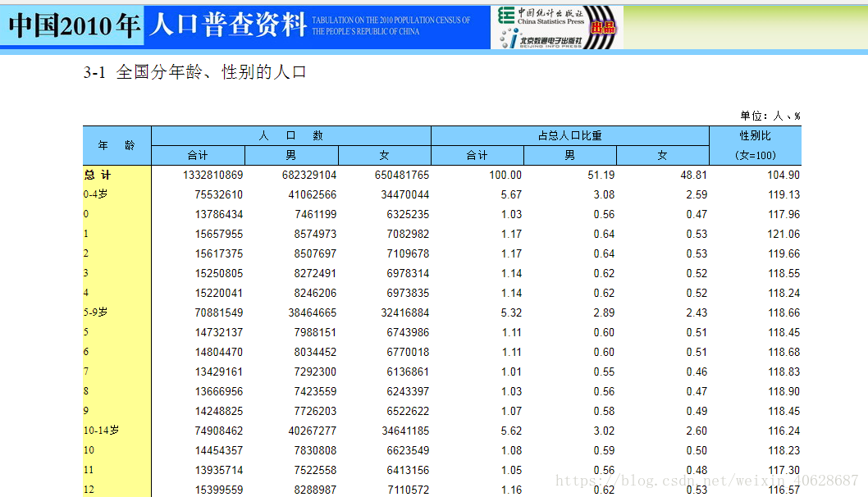Click the China Statistics Press logo
Screen dimensions: 868x497
(x=541, y=16)
